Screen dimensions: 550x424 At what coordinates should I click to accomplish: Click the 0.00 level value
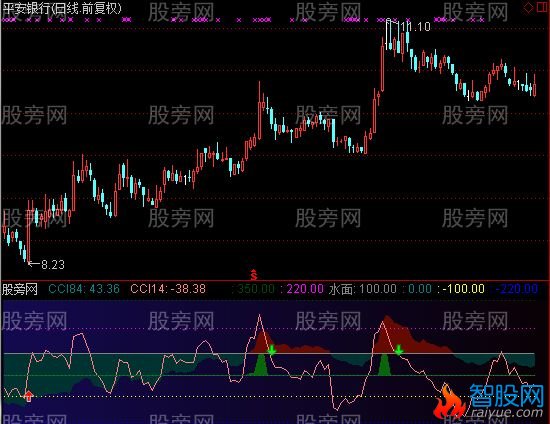point(420,289)
